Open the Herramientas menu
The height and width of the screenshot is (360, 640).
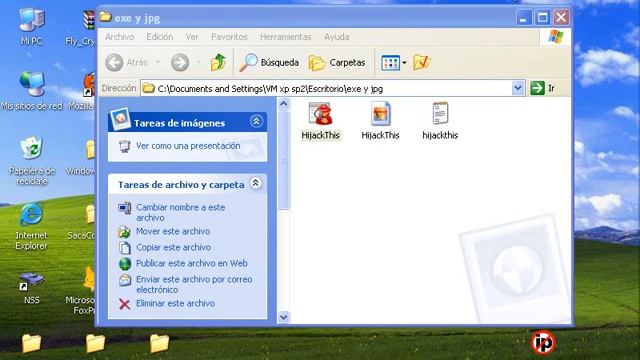pyautogui.click(x=286, y=37)
